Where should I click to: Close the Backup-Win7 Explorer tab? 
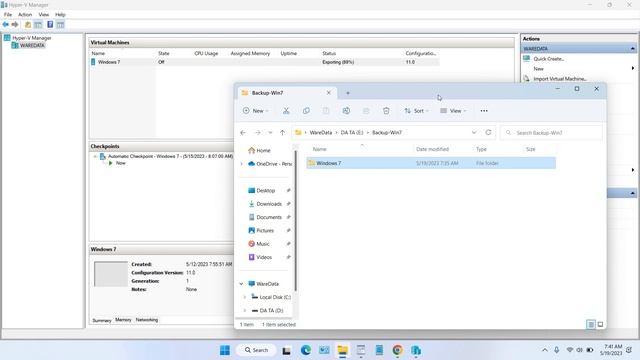coord(329,93)
